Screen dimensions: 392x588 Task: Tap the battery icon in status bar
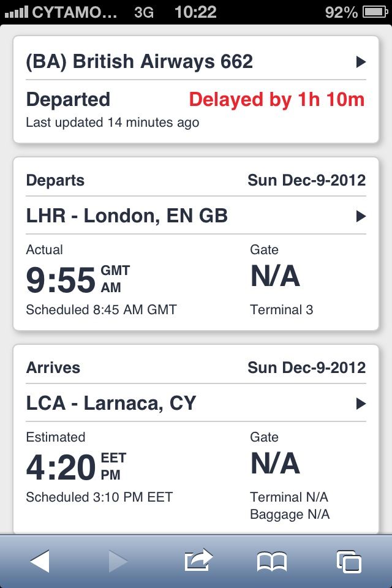375,12
